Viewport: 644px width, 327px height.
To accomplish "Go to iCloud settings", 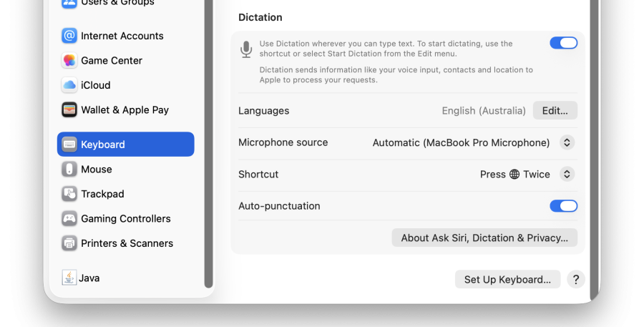I will tap(126, 85).
